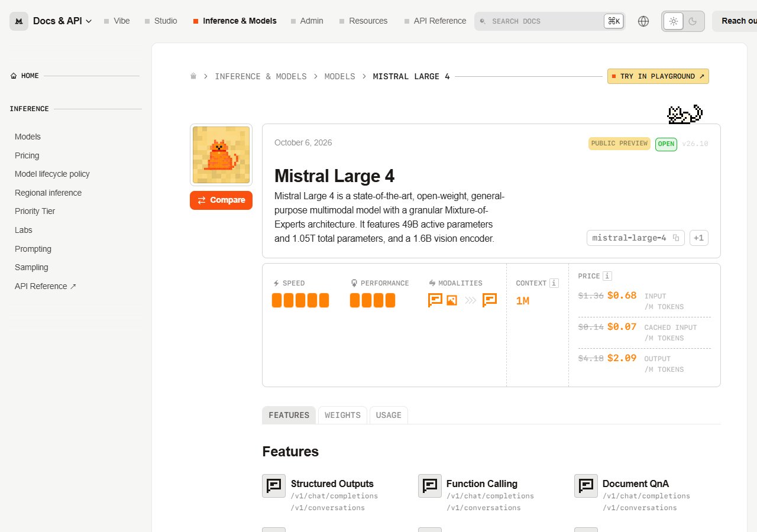757x532 pixels.
Task: Open API Reference external sidebar link
Action: click(46, 286)
